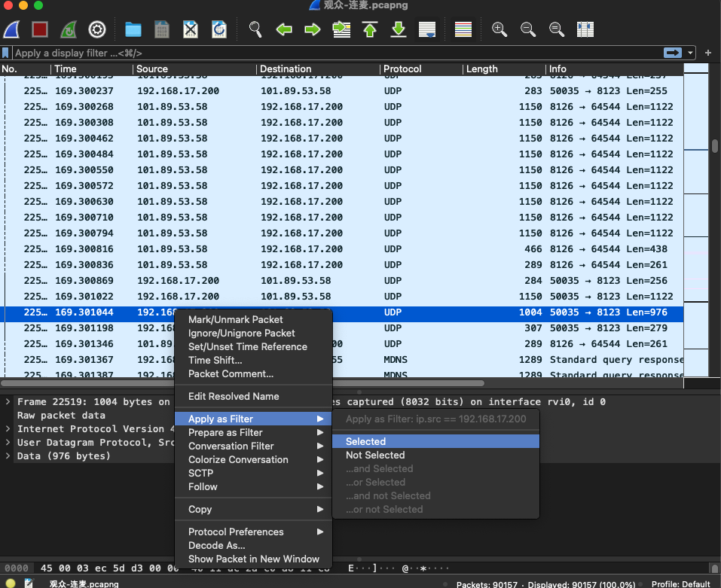Screen dimensions: 721x588
Task: Click the Profile: Default status bar label
Action: [x=680, y=583]
